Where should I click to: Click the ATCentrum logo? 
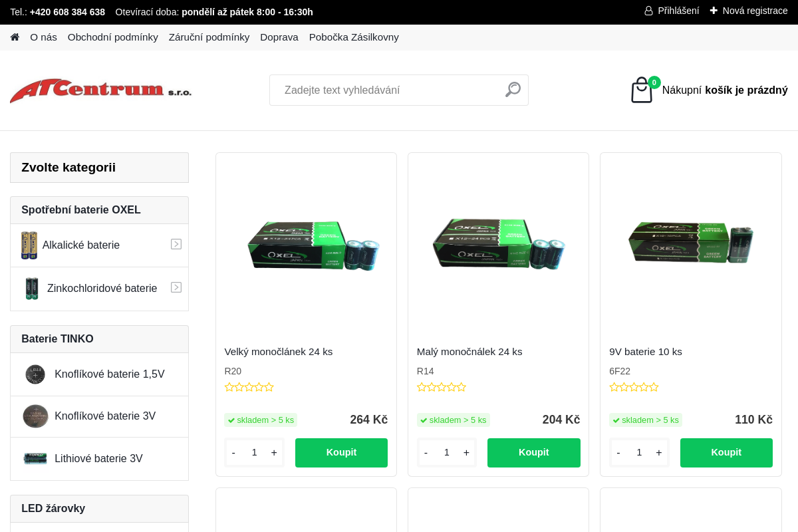(x=100, y=90)
